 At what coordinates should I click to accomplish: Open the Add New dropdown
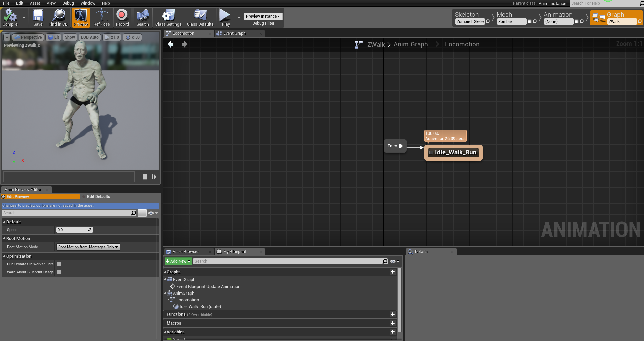(x=178, y=261)
